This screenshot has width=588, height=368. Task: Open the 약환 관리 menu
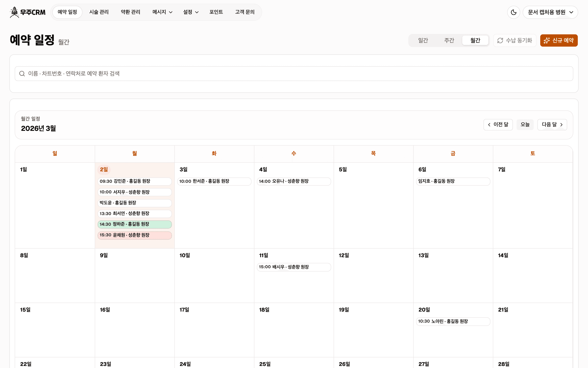pos(130,12)
